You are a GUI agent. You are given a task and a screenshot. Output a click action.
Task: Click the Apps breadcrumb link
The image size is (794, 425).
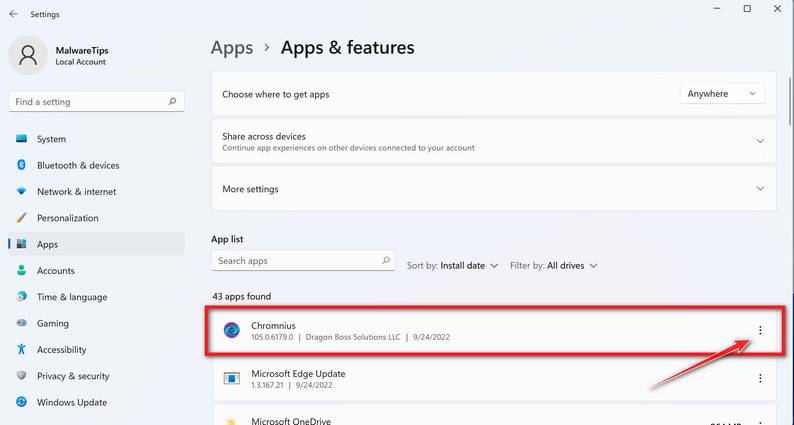click(231, 48)
